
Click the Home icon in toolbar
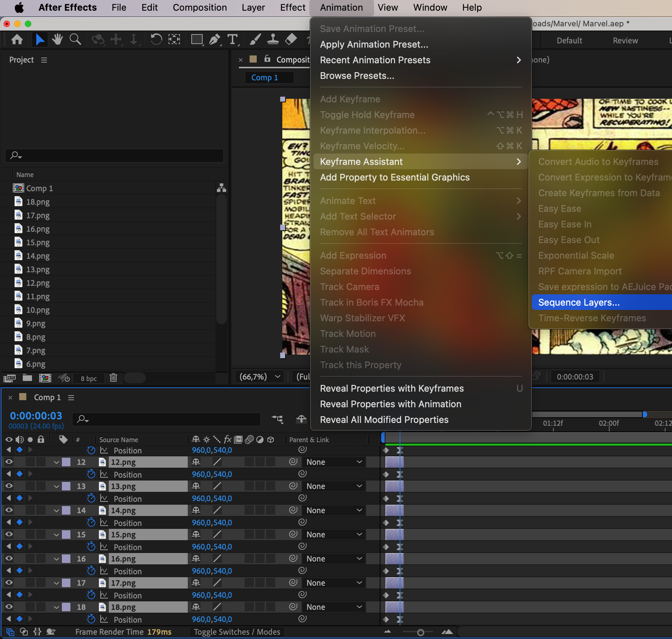(17, 39)
